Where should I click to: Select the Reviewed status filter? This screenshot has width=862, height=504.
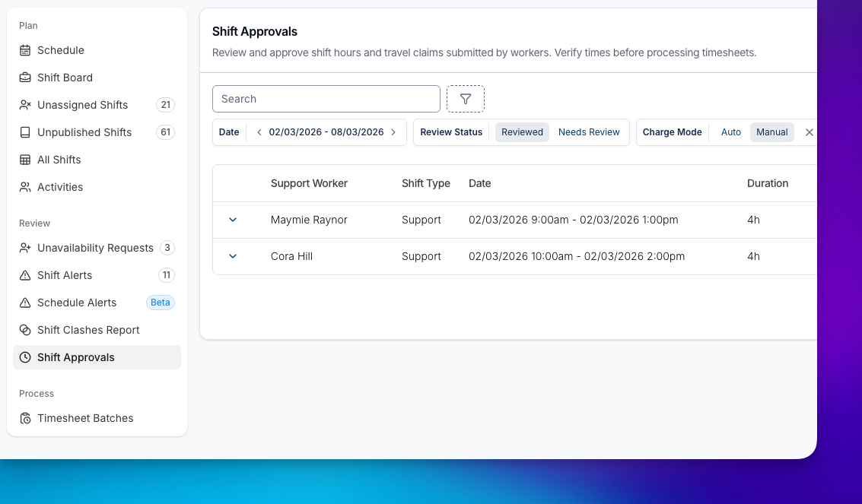click(x=522, y=132)
